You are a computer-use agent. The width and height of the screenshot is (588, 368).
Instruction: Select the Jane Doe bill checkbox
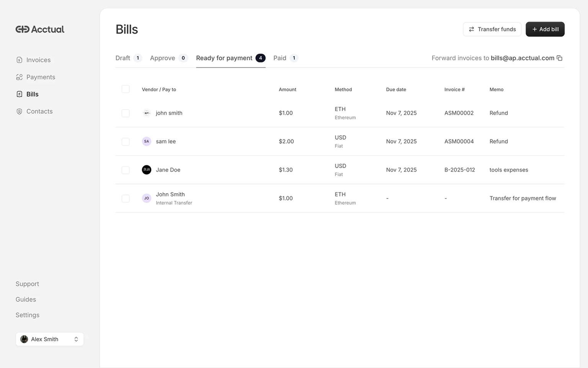126,170
